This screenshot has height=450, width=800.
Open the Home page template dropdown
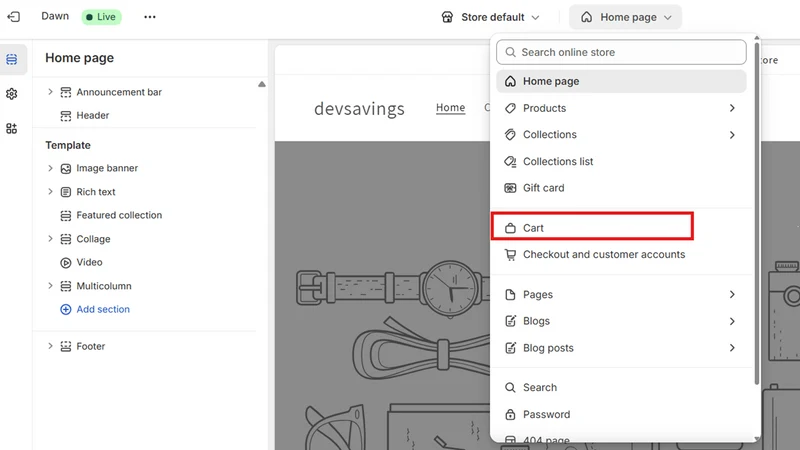tap(626, 17)
